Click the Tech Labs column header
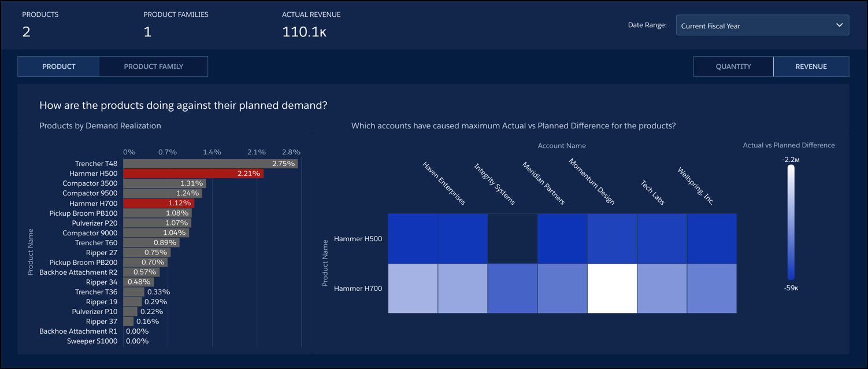 [x=652, y=192]
